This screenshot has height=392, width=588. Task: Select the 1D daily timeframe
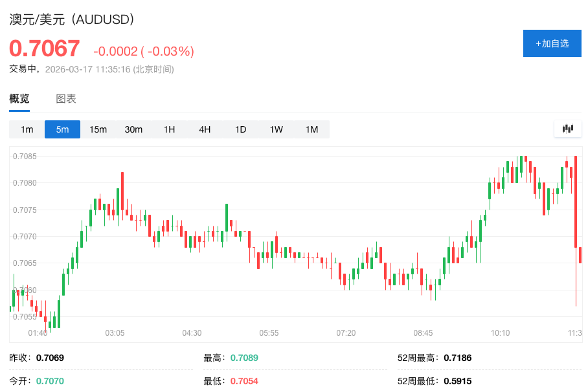(x=240, y=129)
